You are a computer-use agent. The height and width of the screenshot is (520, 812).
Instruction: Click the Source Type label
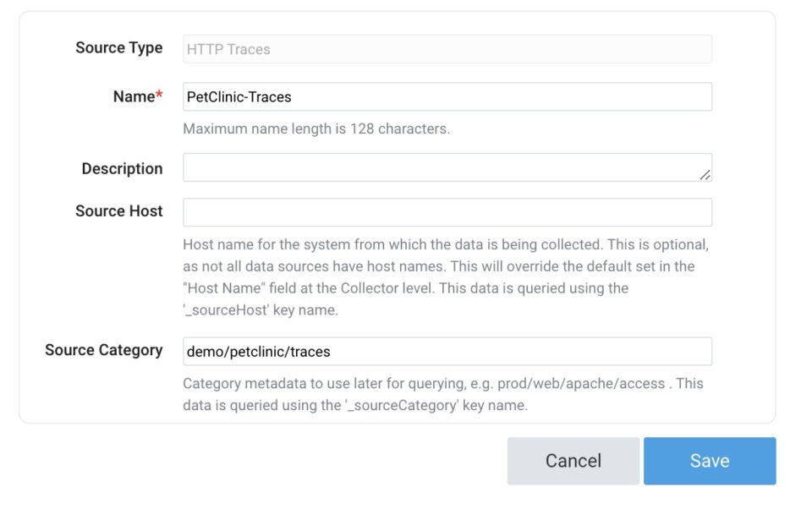(x=118, y=48)
